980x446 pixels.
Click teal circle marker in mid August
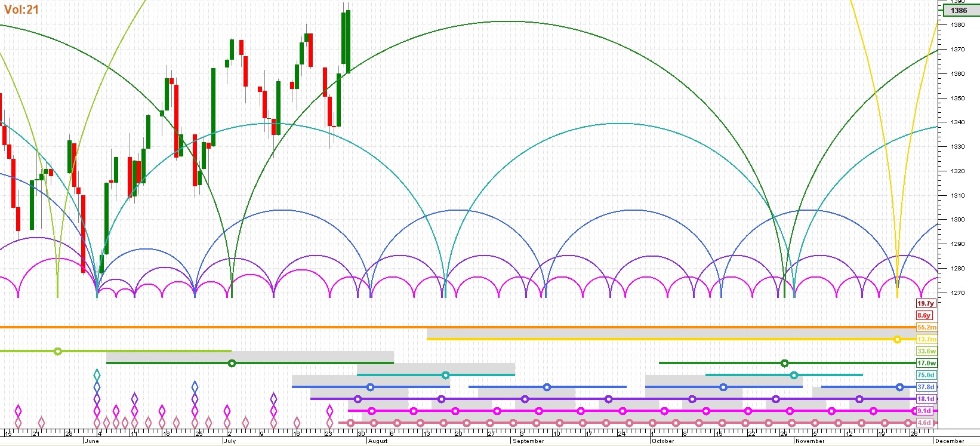pyautogui.click(x=445, y=376)
